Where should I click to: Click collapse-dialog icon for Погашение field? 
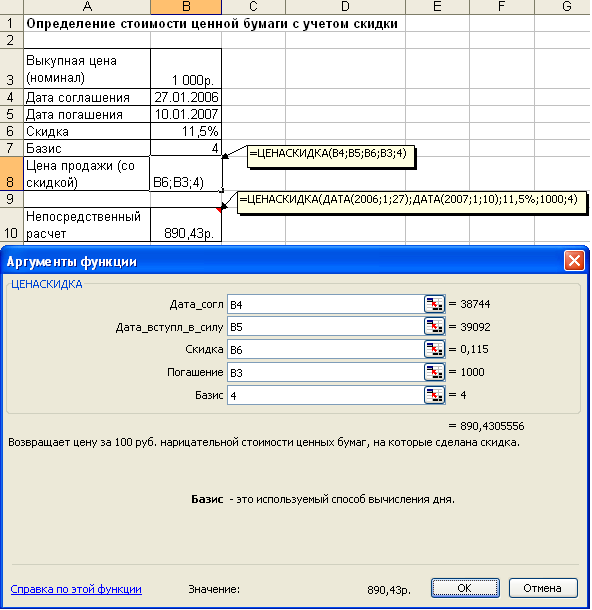click(434, 372)
